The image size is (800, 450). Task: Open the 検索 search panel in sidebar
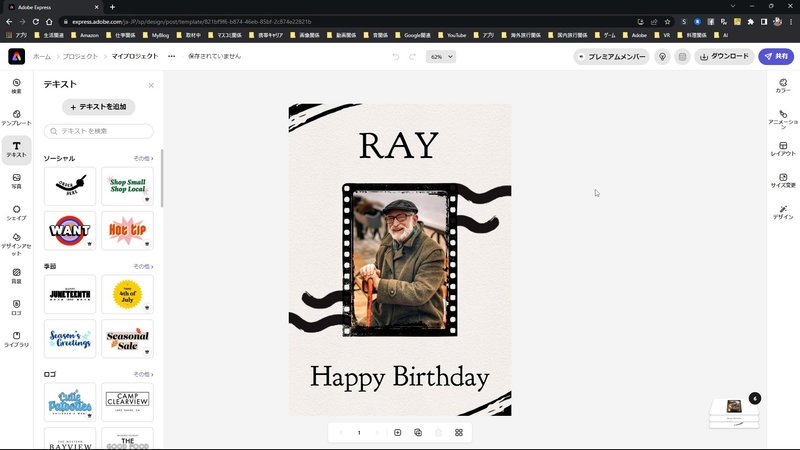pyautogui.click(x=16, y=86)
